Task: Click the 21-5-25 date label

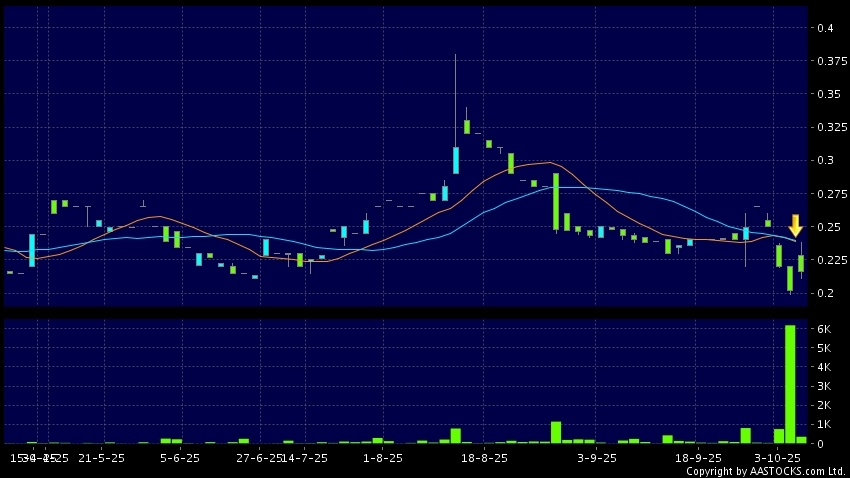Action: click(101, 458)
